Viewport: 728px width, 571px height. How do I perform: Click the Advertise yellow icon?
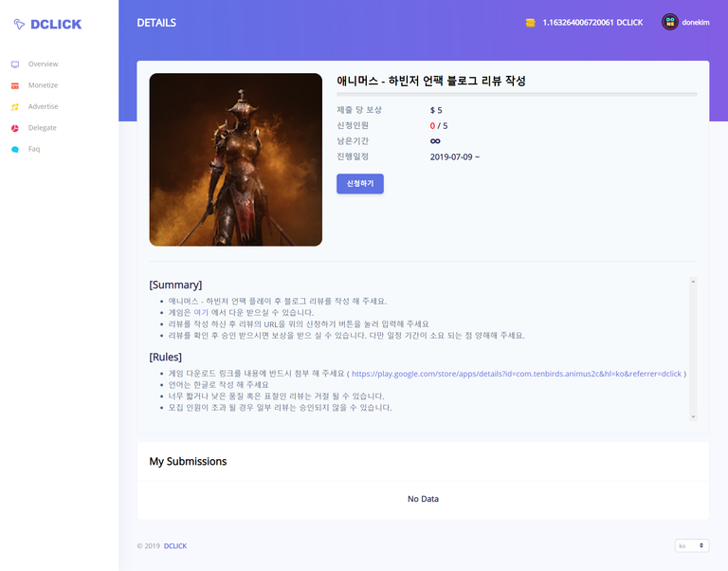[15, 107]
